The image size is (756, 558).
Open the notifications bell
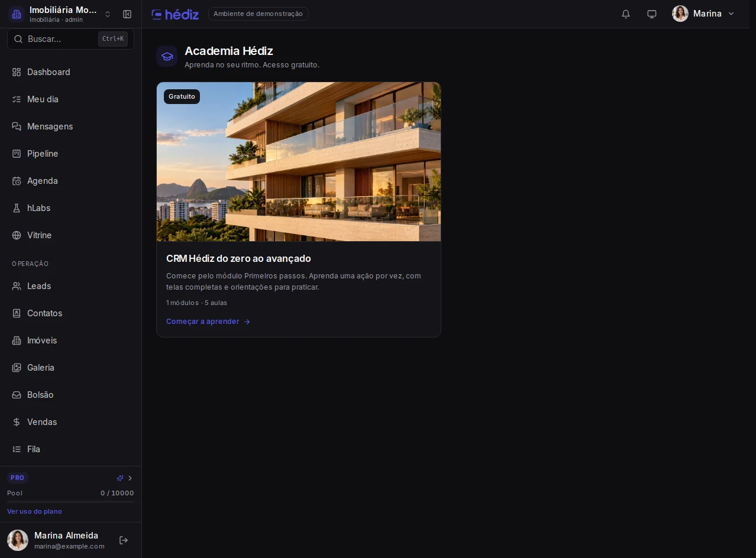(x=626, y=14)
